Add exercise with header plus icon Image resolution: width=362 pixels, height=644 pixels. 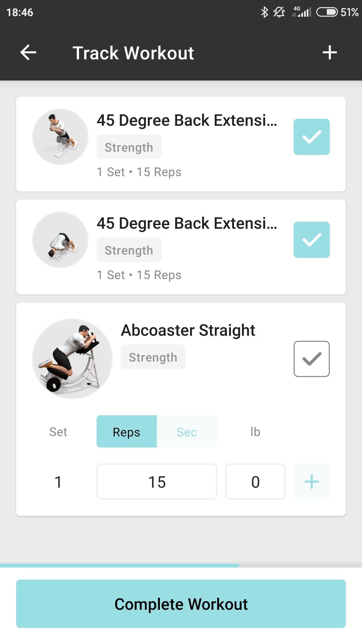[329, 53]
